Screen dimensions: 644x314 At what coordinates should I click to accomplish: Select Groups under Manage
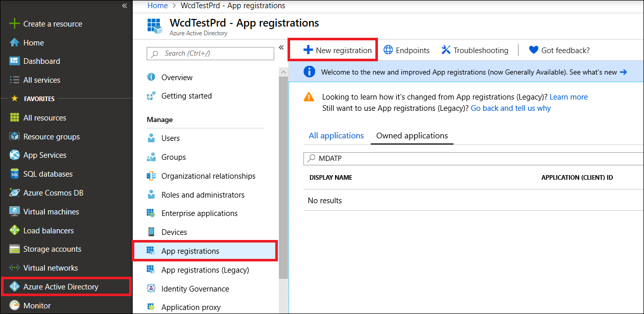click(172, 157)
